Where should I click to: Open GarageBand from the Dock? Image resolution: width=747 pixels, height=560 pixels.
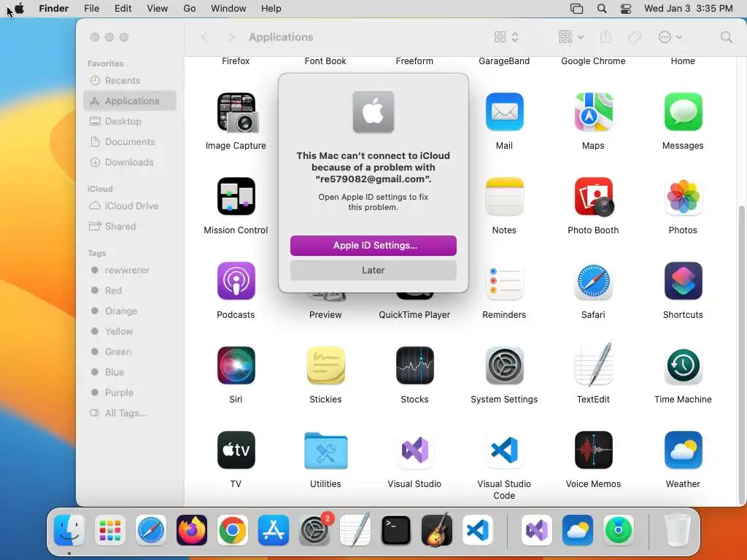pos(437,529)
